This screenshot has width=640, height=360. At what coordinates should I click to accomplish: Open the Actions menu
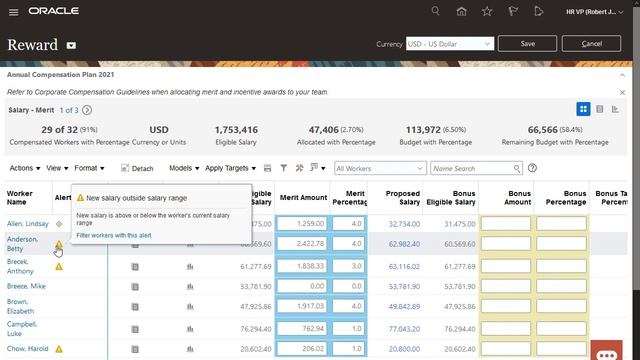click(25, 168)
